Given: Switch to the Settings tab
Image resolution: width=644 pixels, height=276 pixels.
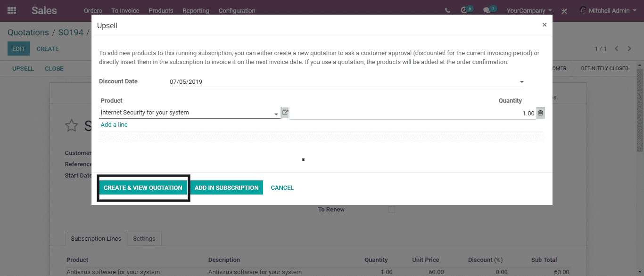Looking at the screenshot, I should tap(144, 239).
